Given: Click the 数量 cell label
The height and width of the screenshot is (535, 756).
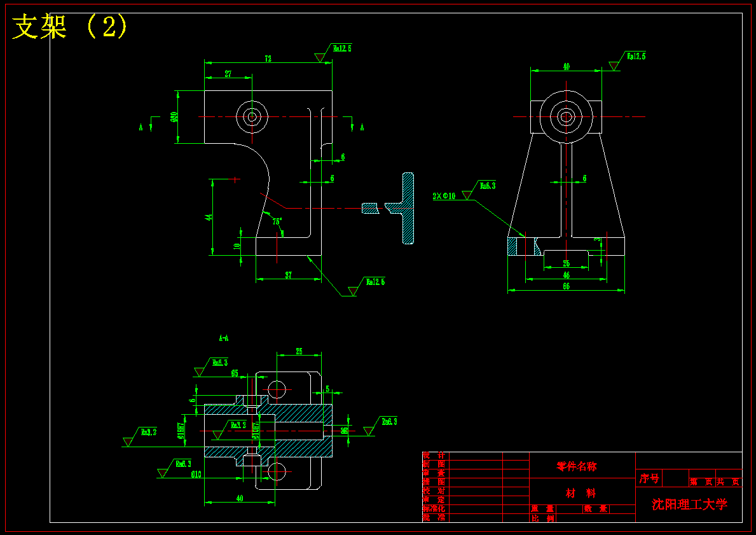Looking at the screenshot, I should click(x=596, y=509).
